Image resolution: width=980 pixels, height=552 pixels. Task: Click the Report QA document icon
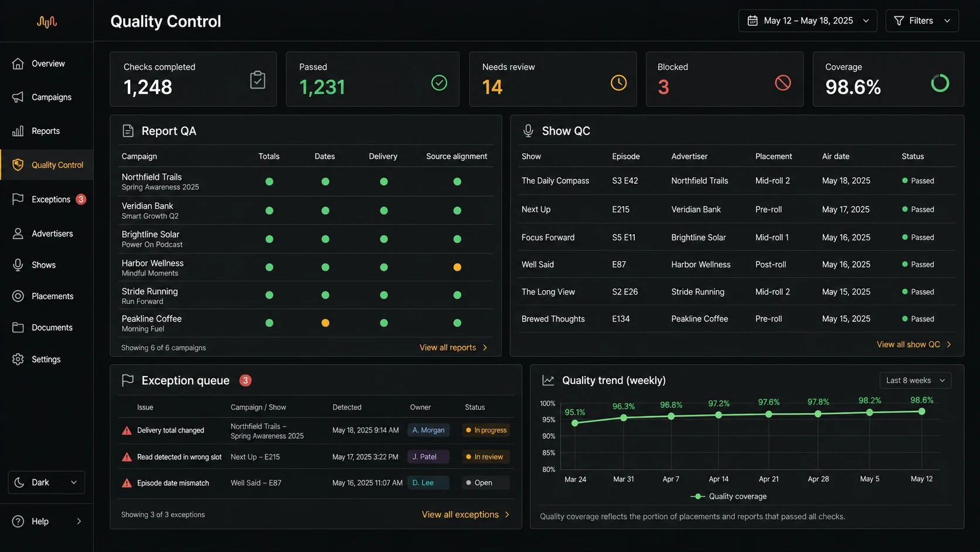(x=128, y=131)
